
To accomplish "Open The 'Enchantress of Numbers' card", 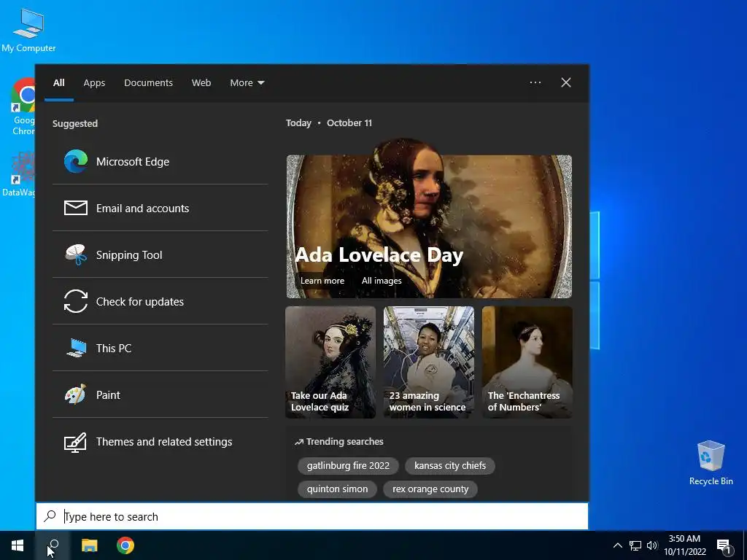I will pyautogui.click(x=527, y=362).
